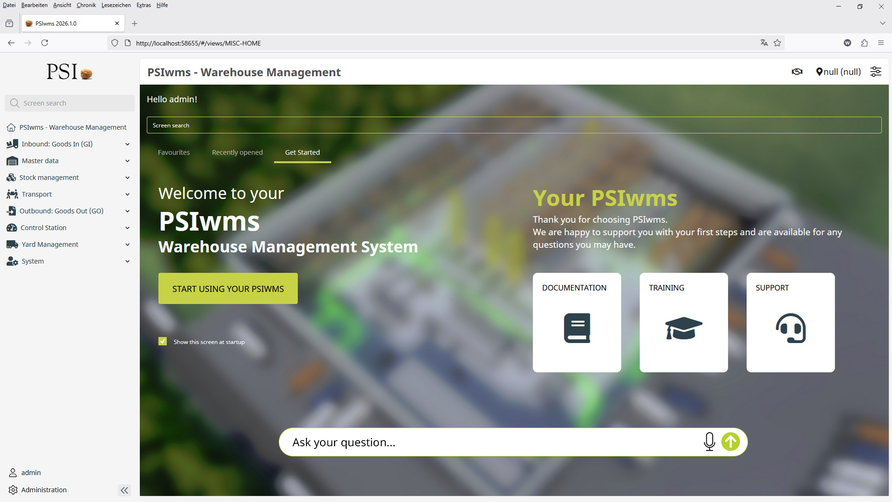Click the microphone icon in question bar
Image resolution: width=892 pixels, height=502 pixels.
point(709,442)
